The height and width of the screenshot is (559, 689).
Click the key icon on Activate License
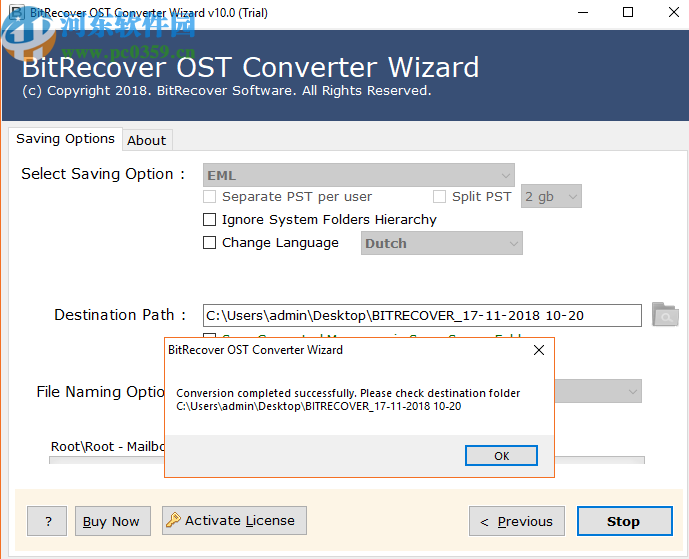tap(173, 520)
